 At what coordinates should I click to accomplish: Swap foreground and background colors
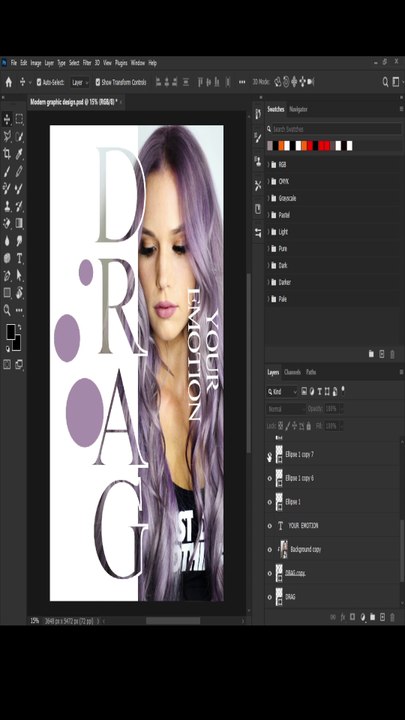(x=19, y=328)
